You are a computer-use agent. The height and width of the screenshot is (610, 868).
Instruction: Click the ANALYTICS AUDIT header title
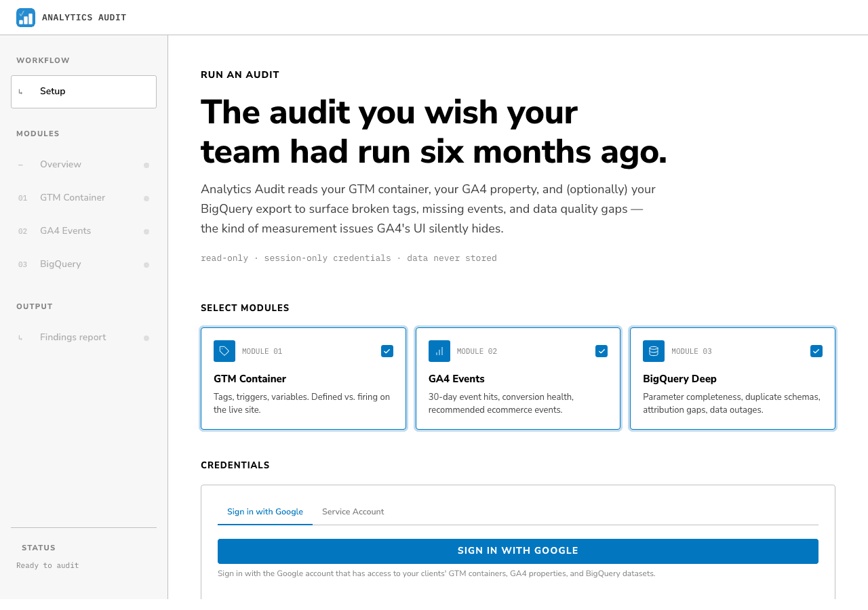(84, 18)
